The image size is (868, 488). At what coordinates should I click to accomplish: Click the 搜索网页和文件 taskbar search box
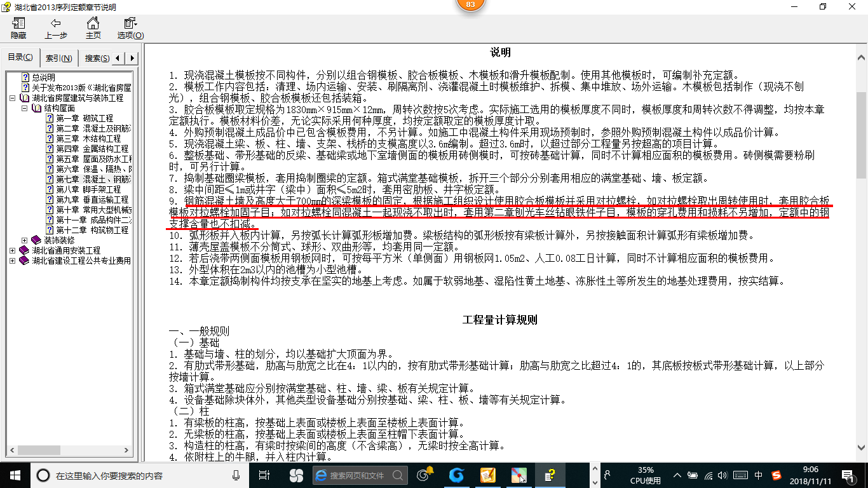coord(360,475)
